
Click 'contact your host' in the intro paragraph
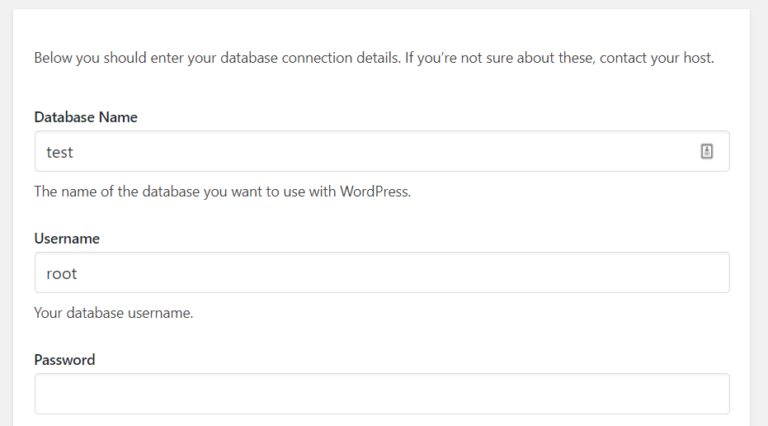(655, 58)
